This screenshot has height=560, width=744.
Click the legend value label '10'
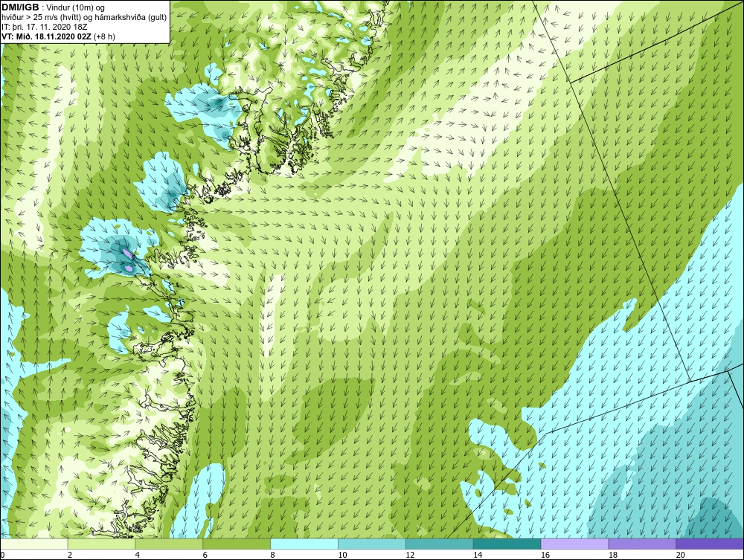point(342,555)
